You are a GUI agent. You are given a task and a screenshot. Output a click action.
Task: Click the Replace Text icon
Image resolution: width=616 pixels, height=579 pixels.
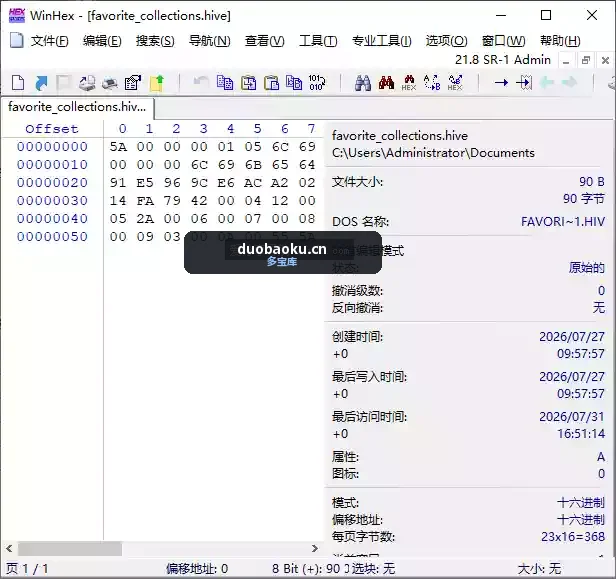point(432,83)
